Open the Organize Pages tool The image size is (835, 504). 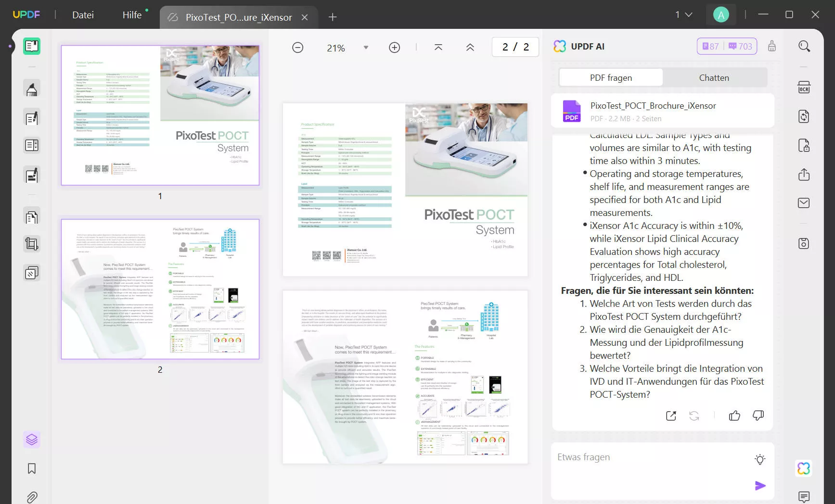tap(32, 217)
